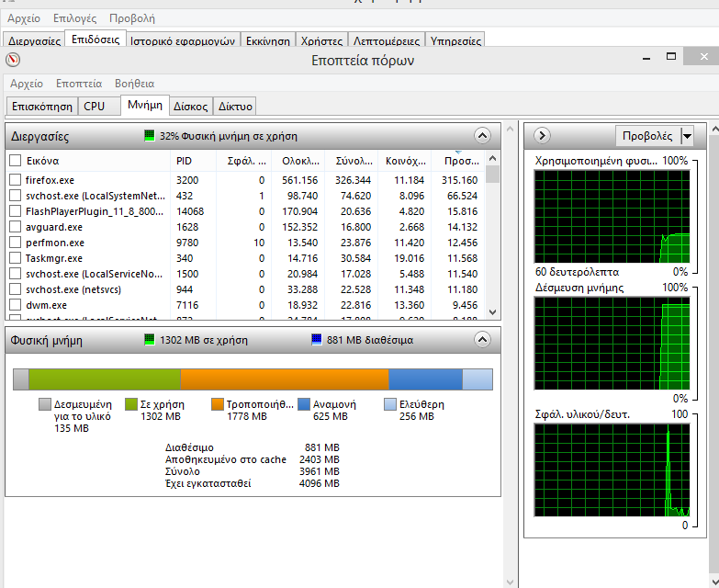Screen dimensions: 719x588
Task: Close the Εποπτεία πόρων window
Action: tap(703, 56)
